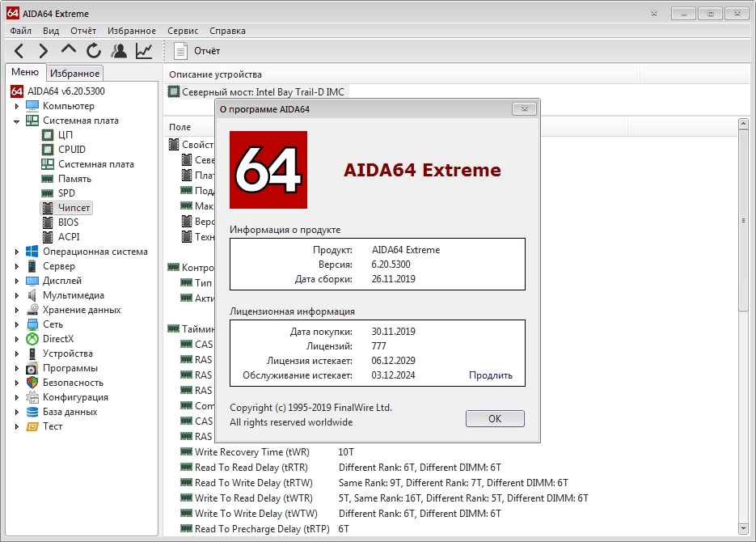The image size is (756, 542).
Task: Click the Хранение данных disk icon
Action: pyautogui.click(x=32, y=310)
